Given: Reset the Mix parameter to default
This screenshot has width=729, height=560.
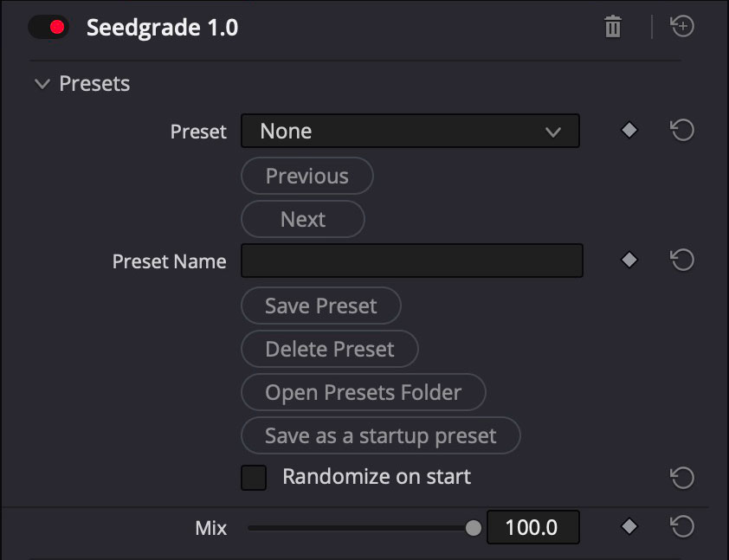Looking at the screenshot, I should (681, 526).
